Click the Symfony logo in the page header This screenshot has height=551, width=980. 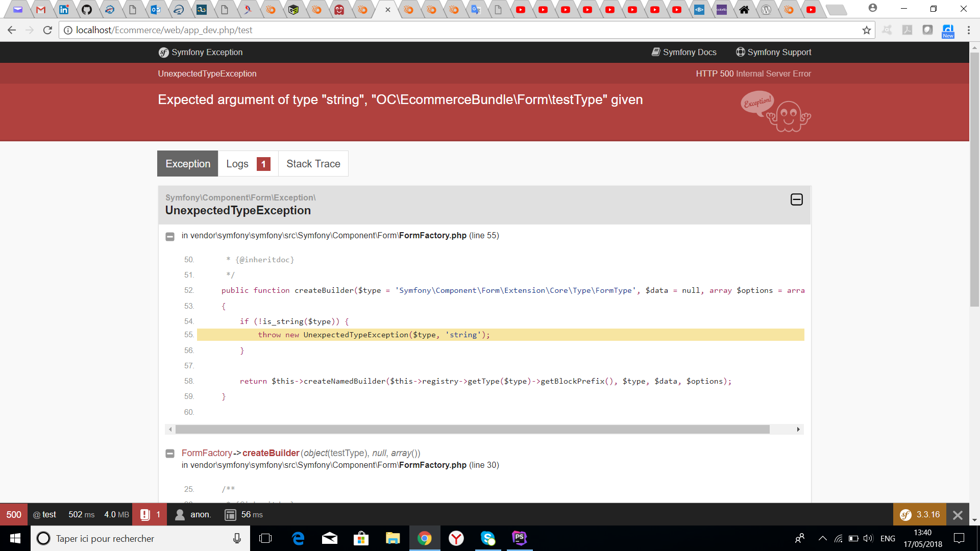[x=163, y=52]
